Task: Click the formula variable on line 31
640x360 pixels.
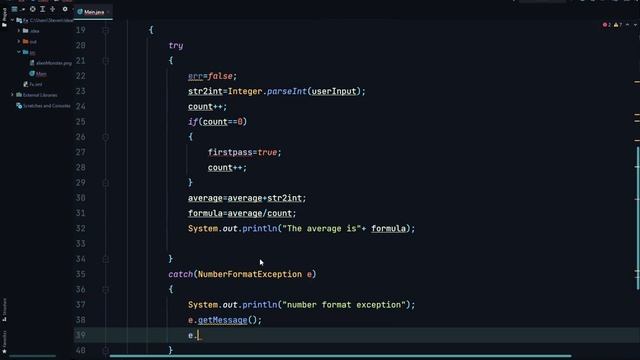Action: [205, 213]
